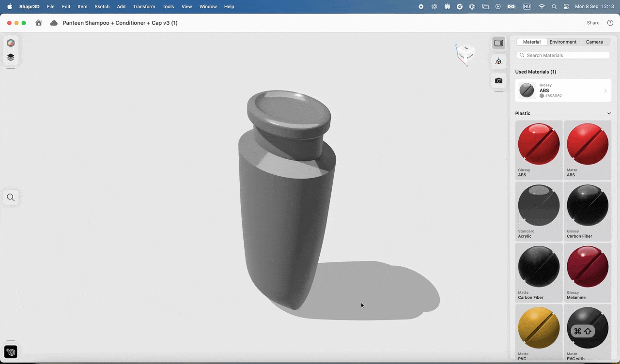Select the Matte ABS red material
The image size is (620, 364).
point(588,150)
